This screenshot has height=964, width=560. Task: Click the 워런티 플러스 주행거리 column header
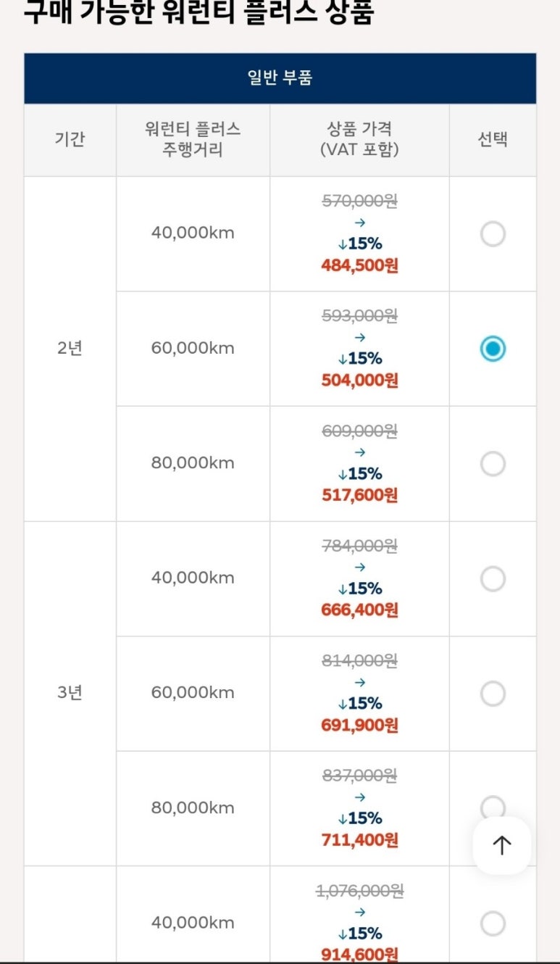[x=193, y=140]
